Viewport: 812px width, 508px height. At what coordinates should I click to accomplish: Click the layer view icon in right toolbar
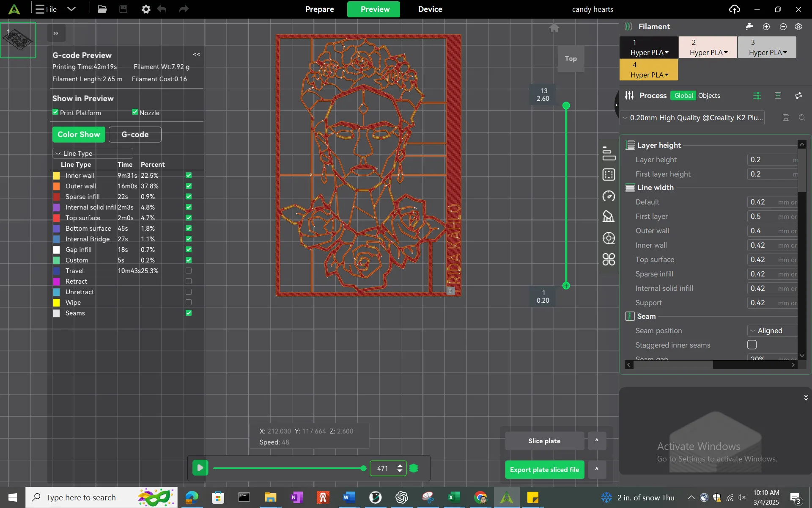click(x=609, y=153)
